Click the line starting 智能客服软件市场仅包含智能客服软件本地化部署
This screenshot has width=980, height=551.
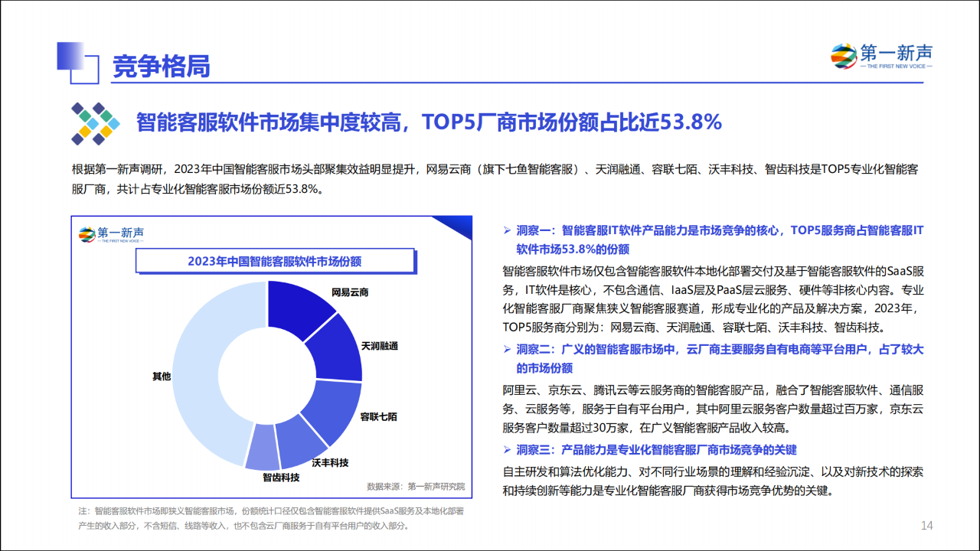(x=714, y=271)
